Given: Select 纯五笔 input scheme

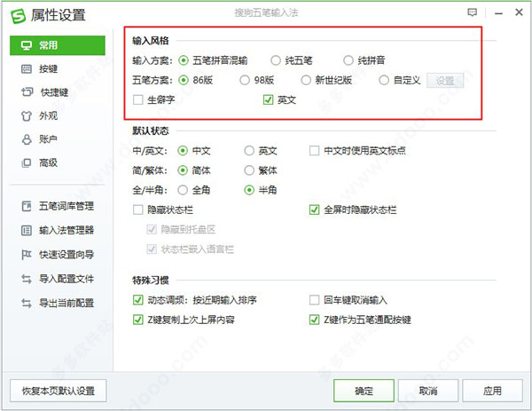Looking at the screenshot, I should pos(276,60).
